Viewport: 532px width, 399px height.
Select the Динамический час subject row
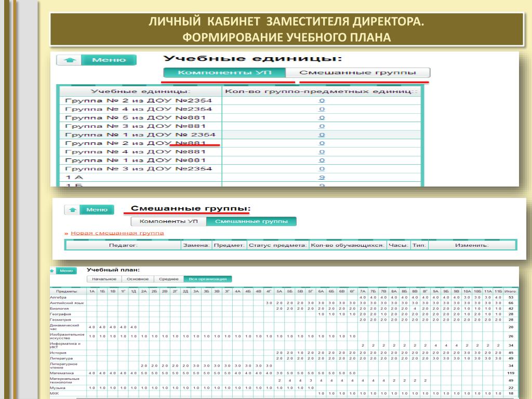tap(284, 327)
